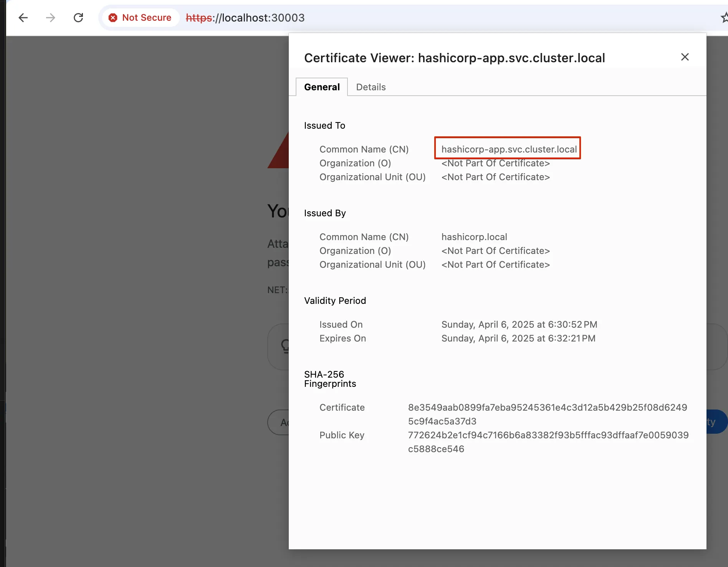
Task: Click the Expires On date value
Action: point(518,338)
